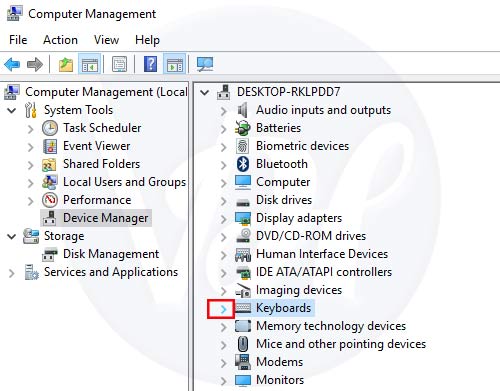The image size is (500, 391).
Task: Click the Modems phone icon
Action: 243,362
